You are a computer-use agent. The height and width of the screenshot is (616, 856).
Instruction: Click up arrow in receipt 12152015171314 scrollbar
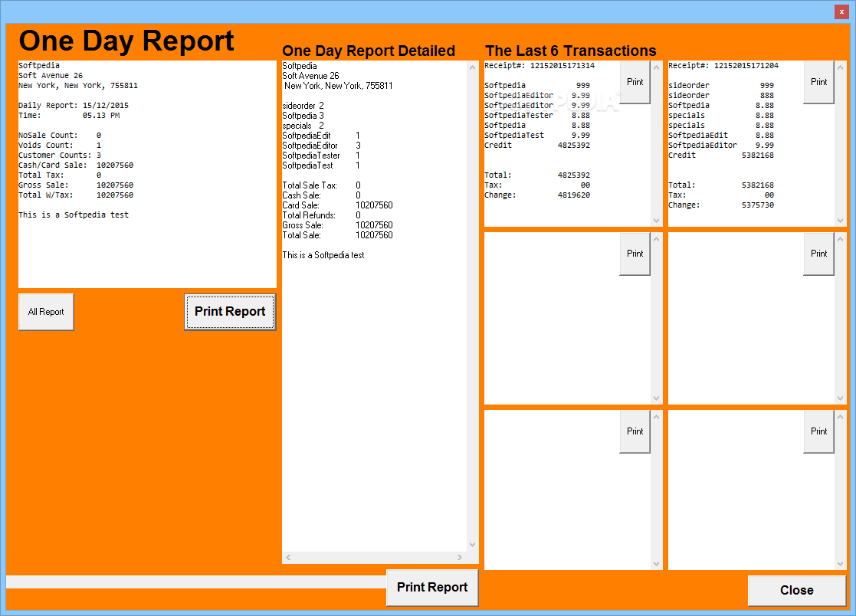[656, 67]
